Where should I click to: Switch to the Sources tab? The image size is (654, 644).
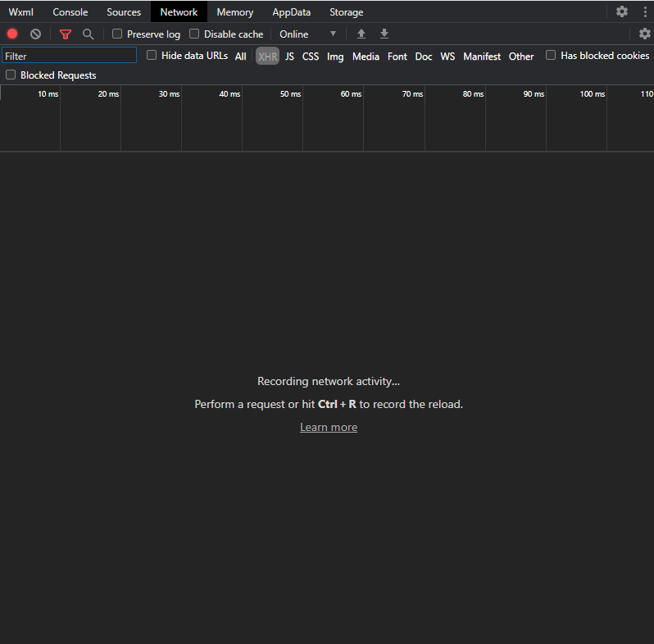pyautogui.click(x=124, y=12)
